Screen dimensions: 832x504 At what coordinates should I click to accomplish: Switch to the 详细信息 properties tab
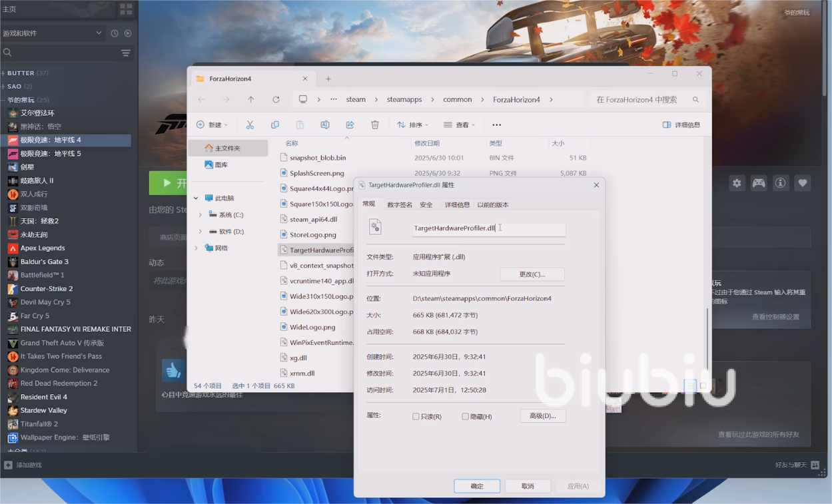pos(457,205)
